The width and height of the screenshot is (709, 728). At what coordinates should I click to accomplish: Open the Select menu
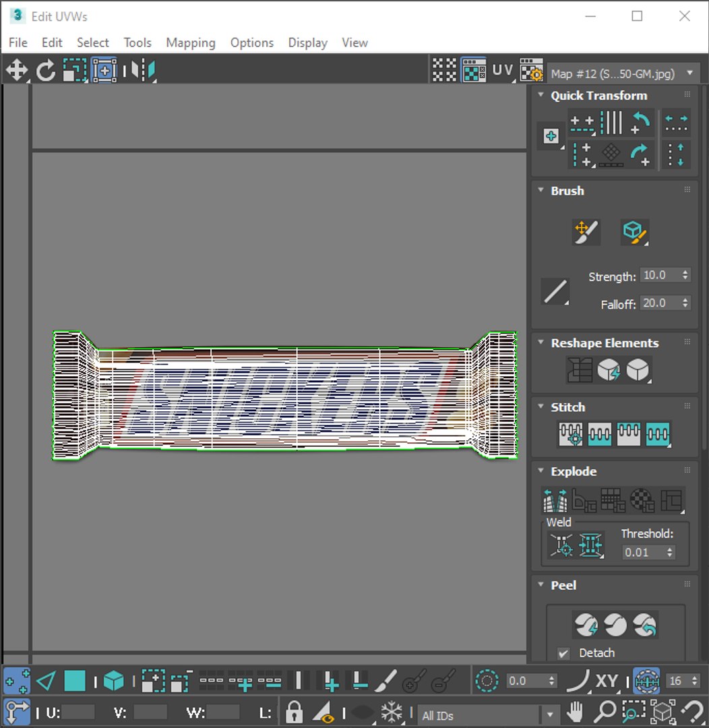93,42
